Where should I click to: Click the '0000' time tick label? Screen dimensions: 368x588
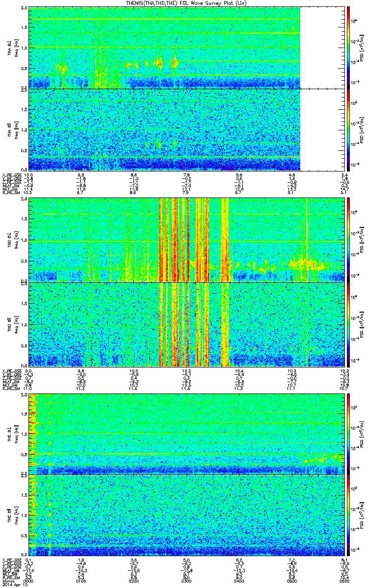[x=29, y=582]
